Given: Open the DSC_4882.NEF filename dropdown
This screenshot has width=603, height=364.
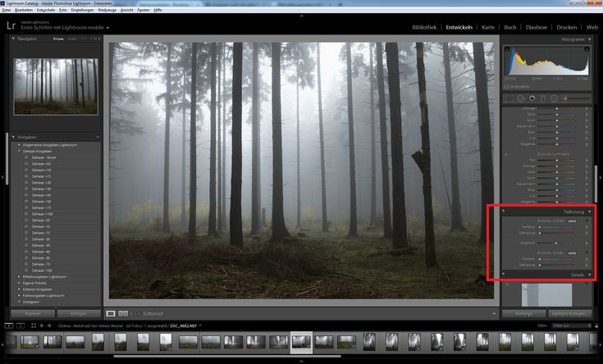Looking at the screenshot, I should point(200,325).
